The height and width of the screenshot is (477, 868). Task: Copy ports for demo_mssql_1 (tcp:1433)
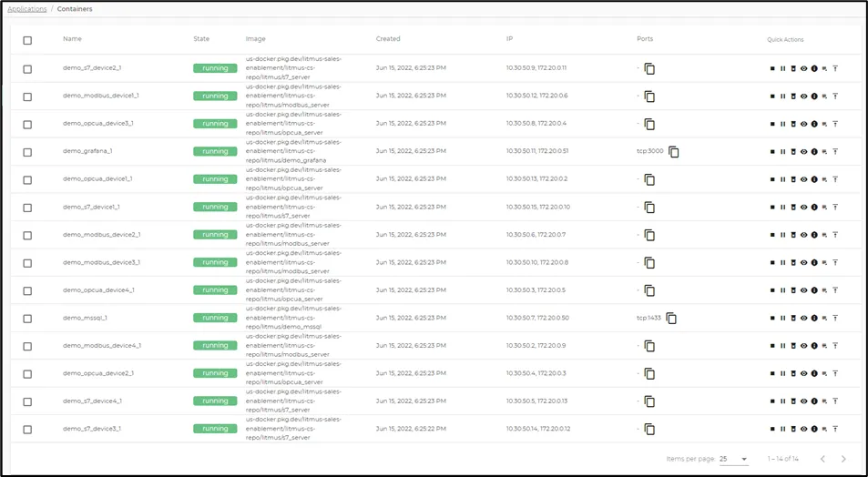[x=671, y=318]
